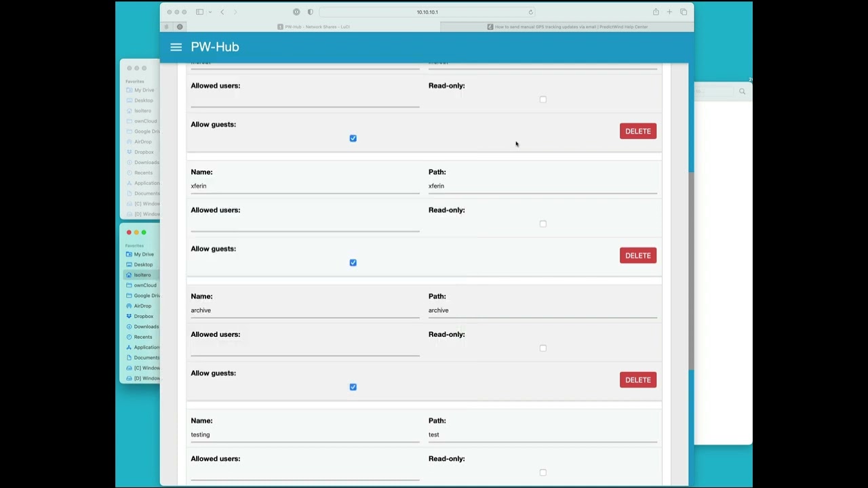Go back with Safari's back arrow

click(x=222, y=12)
